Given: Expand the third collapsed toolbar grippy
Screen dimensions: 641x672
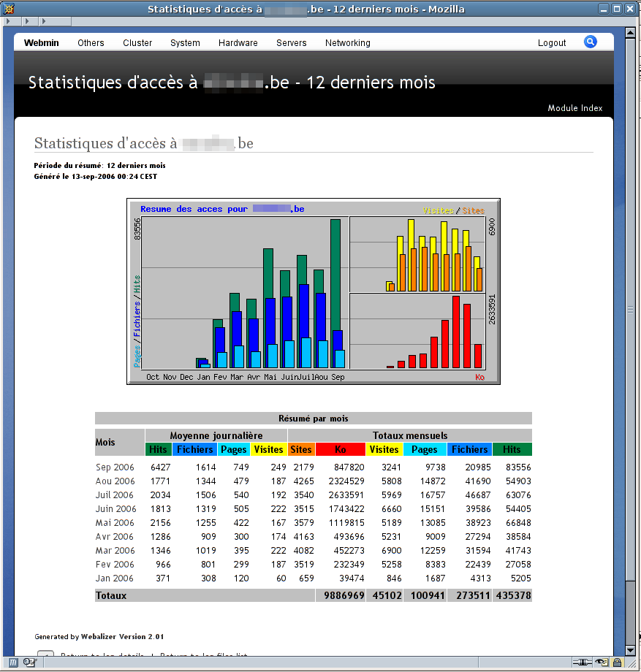Looking at the screenshot, I should point(42,23).
